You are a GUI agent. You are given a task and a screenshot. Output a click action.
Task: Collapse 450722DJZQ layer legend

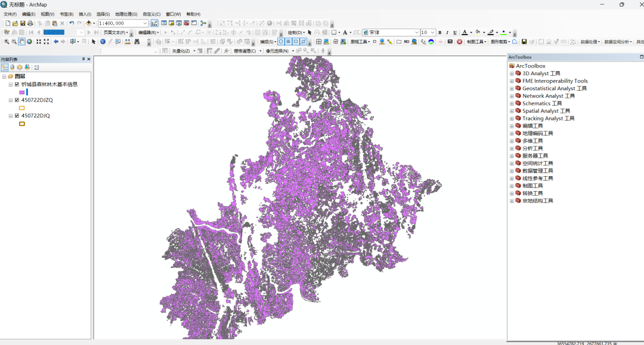(x=11, y=100)
